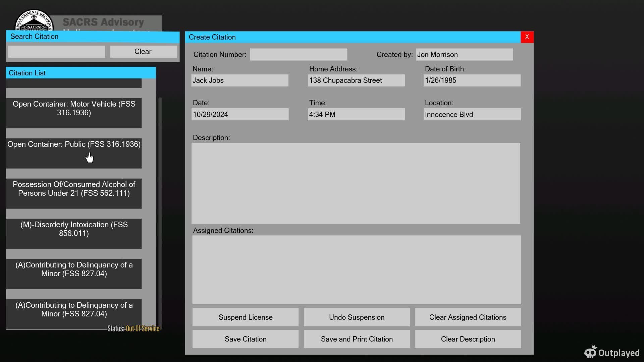Image resolution: width=644 pixels, height=362 pixels.
Task: Click the Clear search button
Action: (x=143, y=52)
